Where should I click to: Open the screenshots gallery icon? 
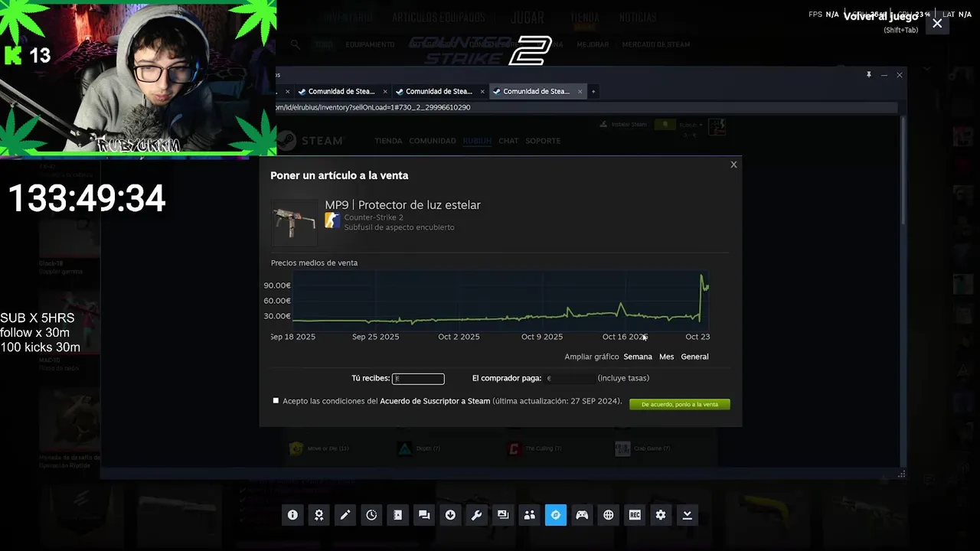[x=503, y=515]
